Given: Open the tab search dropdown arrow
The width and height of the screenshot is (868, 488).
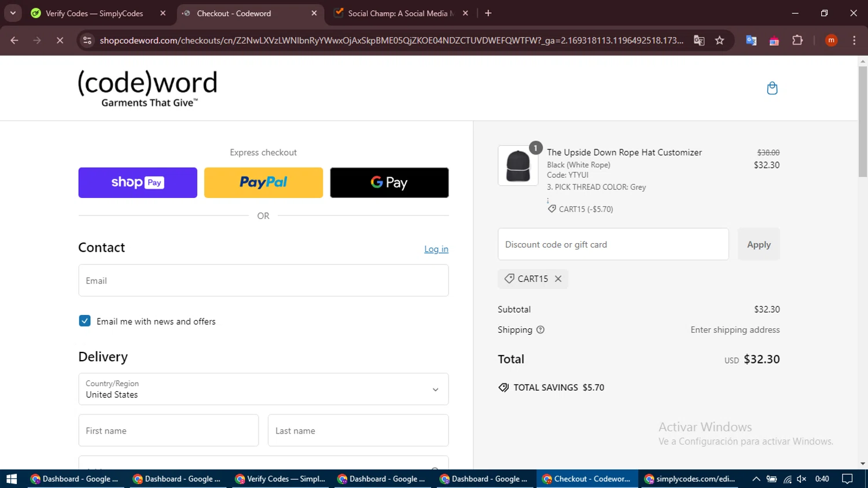Looking at the screenshot, I should point(13,13).
